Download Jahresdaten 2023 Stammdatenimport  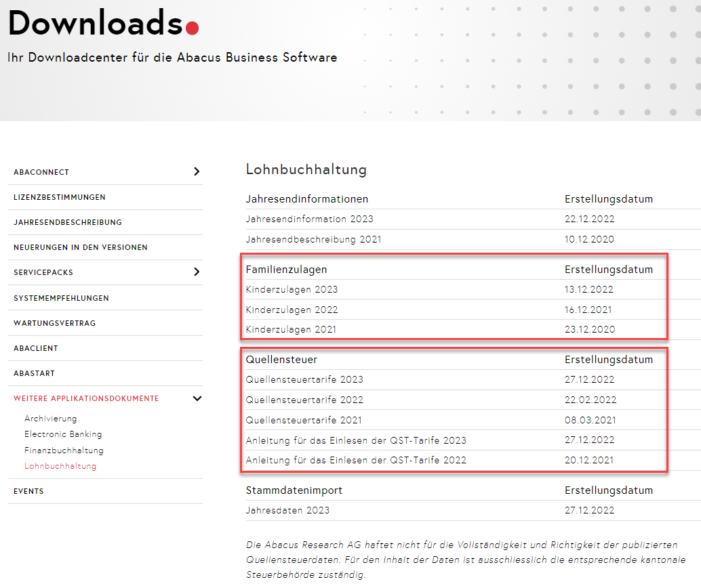287,510
